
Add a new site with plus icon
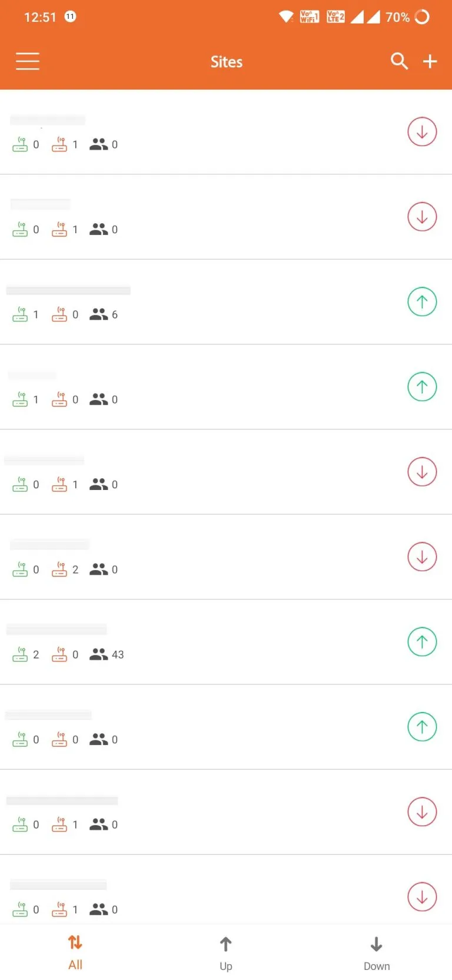point(430,61)
